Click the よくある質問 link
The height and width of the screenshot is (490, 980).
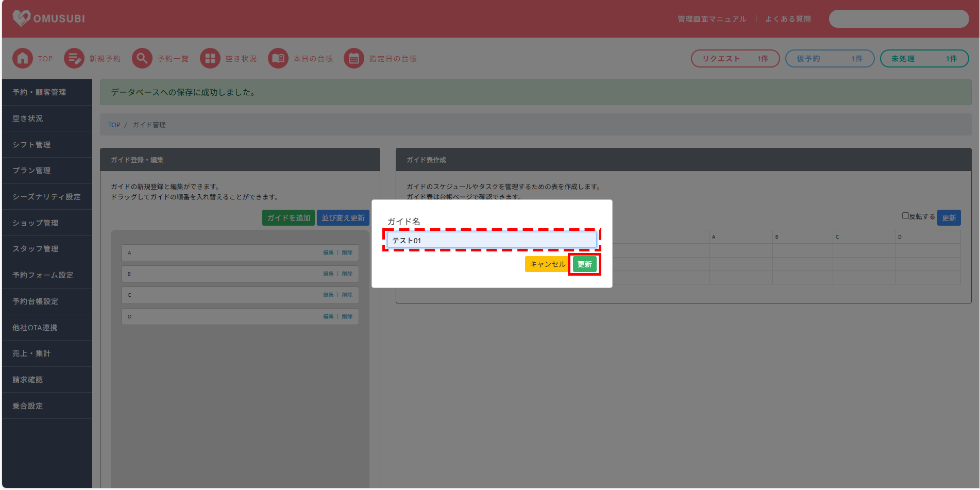point(788,19)
